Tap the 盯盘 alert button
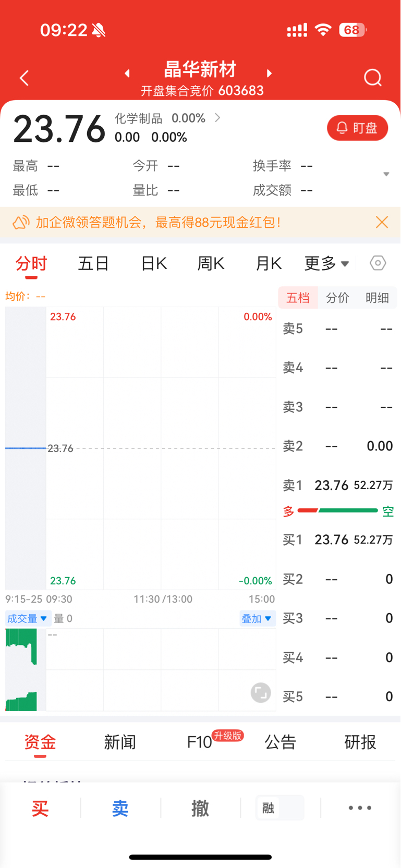The width and height of the screenshot is (401, 868). 358,128
